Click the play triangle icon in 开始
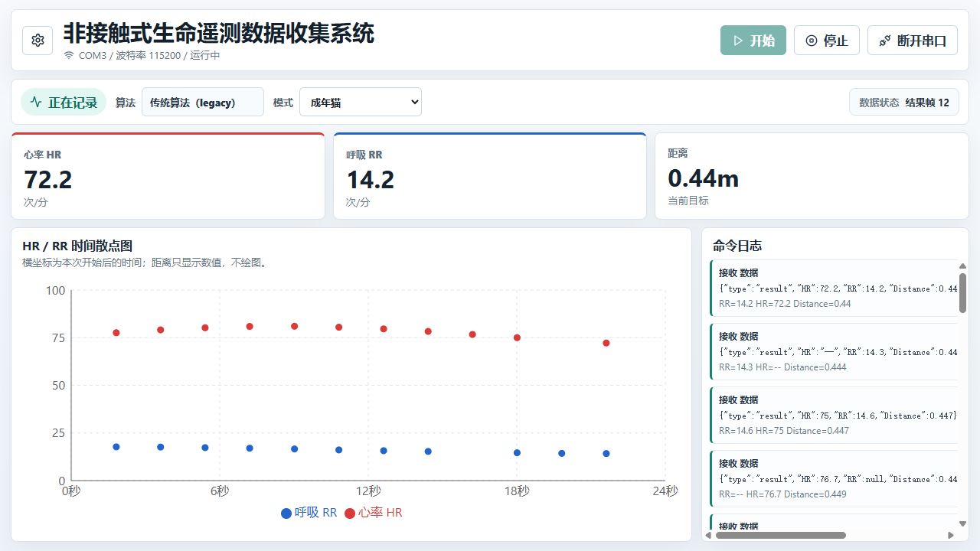980x551 pixels. pyautogui.click(x=738, y=41)
